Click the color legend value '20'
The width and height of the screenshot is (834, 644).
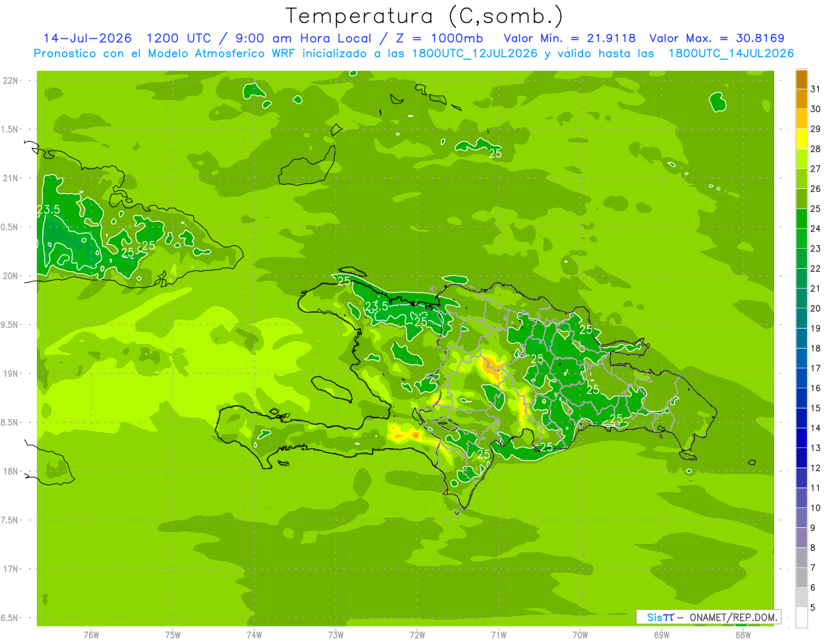pyautogui.click(x=815, y=308)
